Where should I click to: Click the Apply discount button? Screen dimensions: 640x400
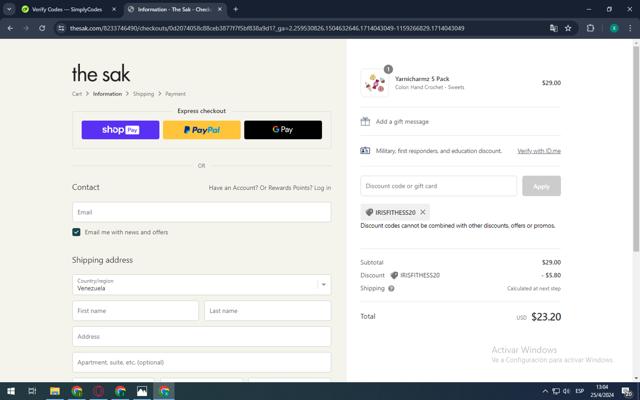tap(541, 186)
